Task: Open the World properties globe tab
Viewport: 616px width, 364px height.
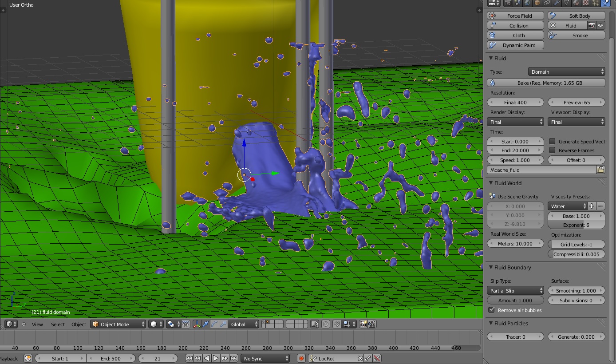Action: pos(528,3)
